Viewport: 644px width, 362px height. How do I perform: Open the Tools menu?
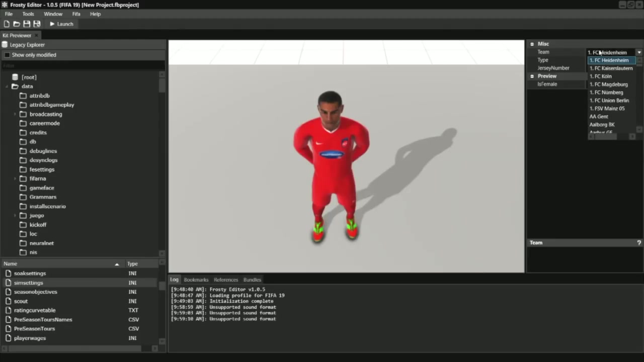[x=28, y=14]
